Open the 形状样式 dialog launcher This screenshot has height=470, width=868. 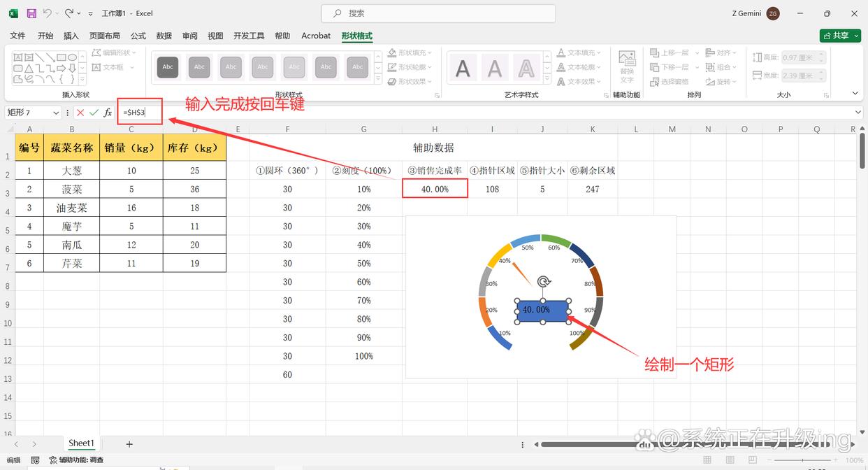(437, 94)
